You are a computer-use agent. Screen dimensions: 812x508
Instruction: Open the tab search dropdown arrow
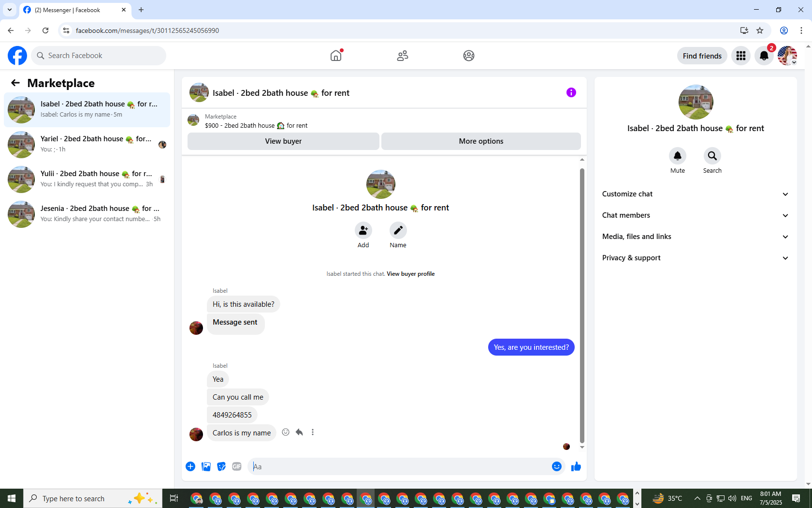pyautogui.click(x=10, y=10)
